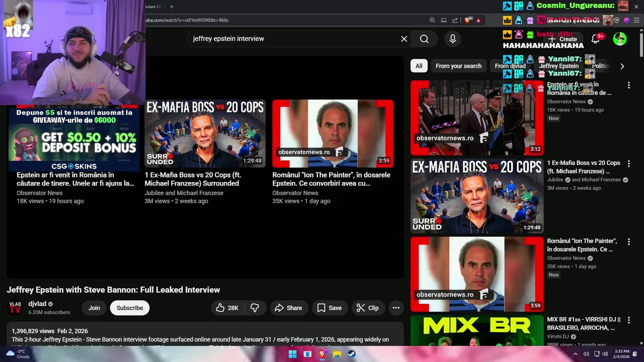Select the From your search chip

tap(458, 66)
